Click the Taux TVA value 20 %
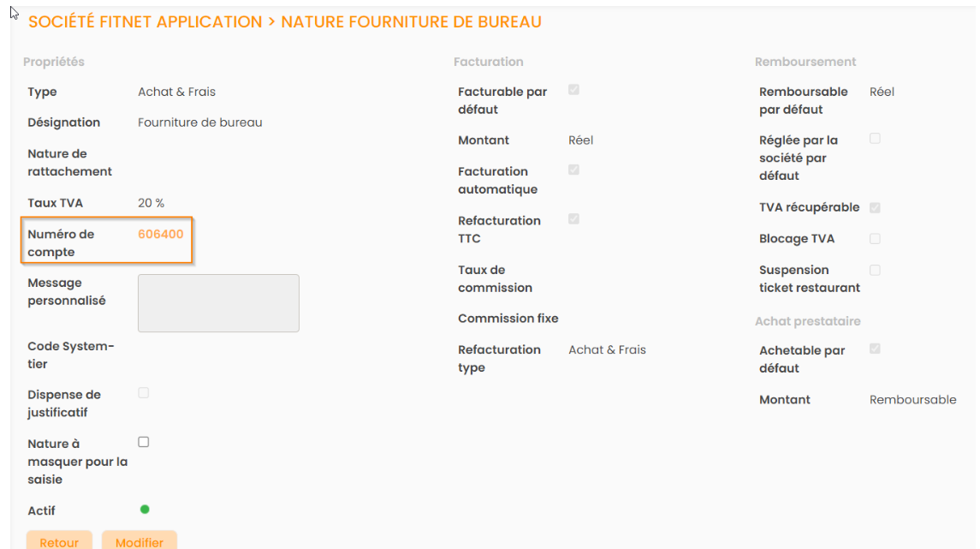Viewport: 980px width, 549px height. pyautogui.click(x=151, y=203)
